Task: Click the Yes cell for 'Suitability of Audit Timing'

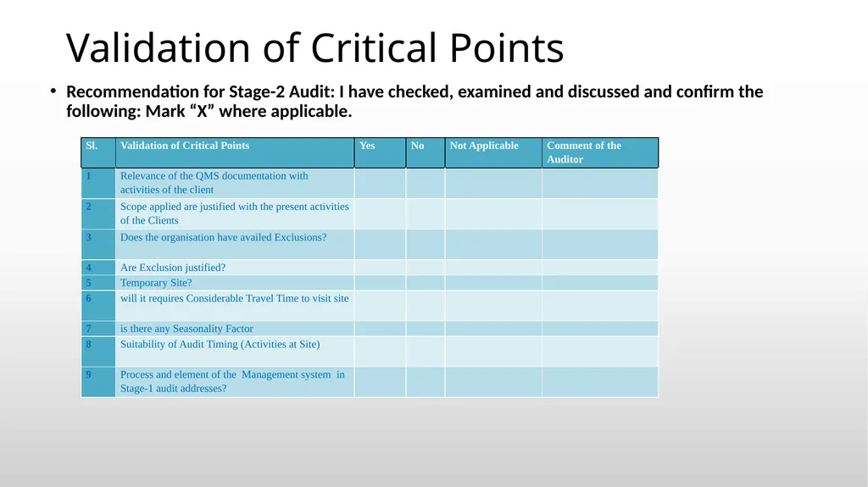Action: pyautogui.click(x=380, y=351)
